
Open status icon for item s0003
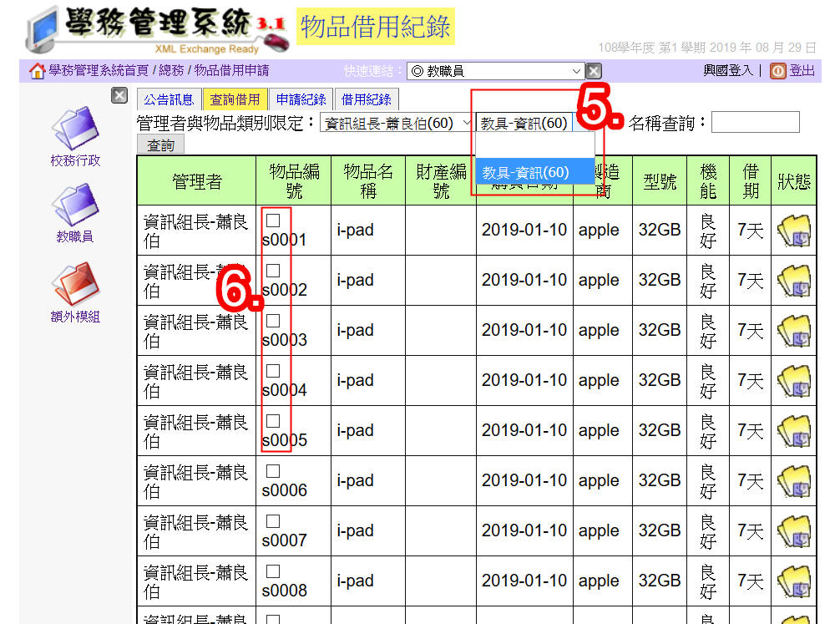click(x=794, y=331)
